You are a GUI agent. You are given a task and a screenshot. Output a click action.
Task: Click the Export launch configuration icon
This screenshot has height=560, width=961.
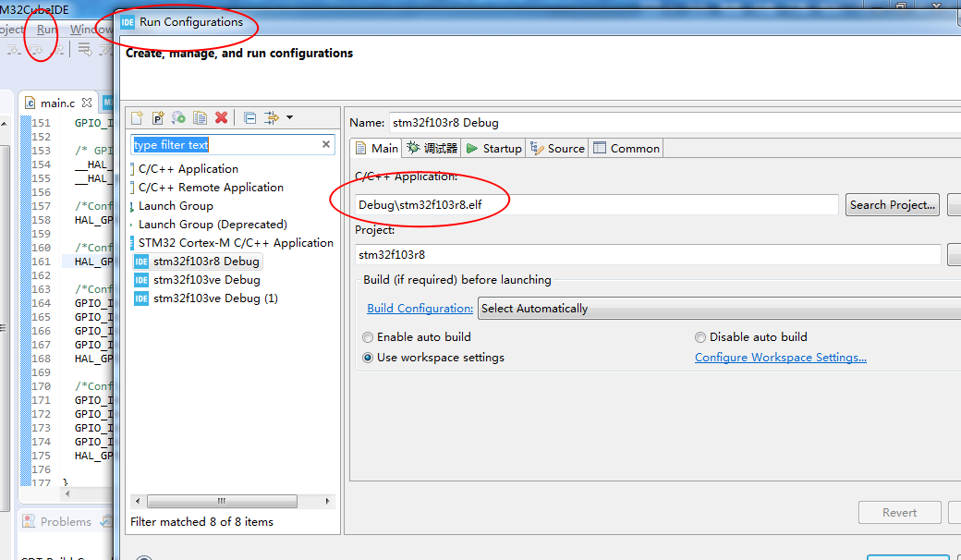(178, 117)
